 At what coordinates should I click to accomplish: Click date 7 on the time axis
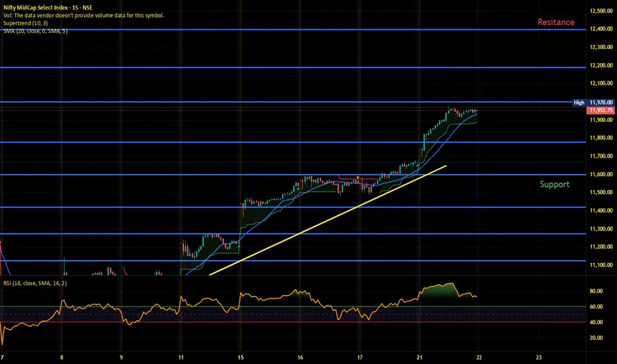[2, 357]
